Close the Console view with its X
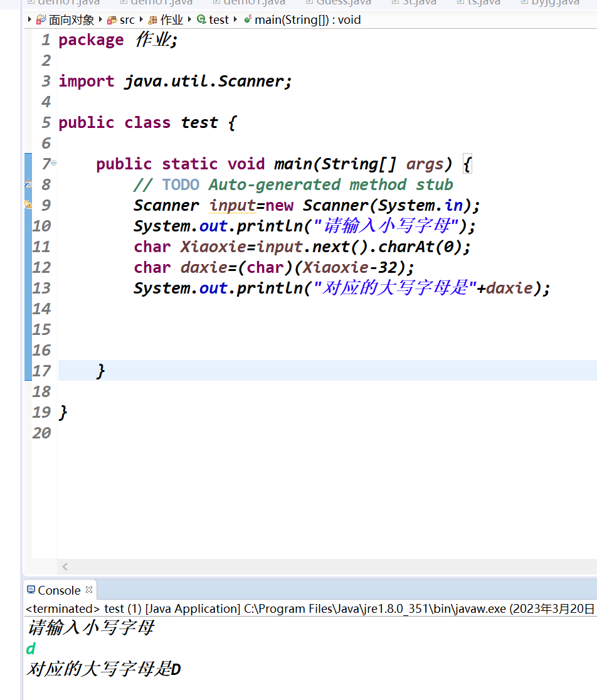597x700 pixels. [89, 590]
